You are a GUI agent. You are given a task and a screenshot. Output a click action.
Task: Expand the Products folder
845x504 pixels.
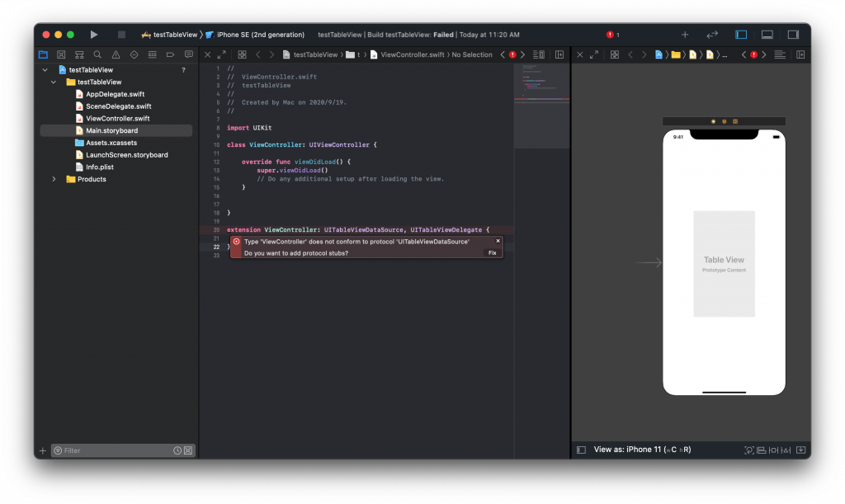pos(54,179)
